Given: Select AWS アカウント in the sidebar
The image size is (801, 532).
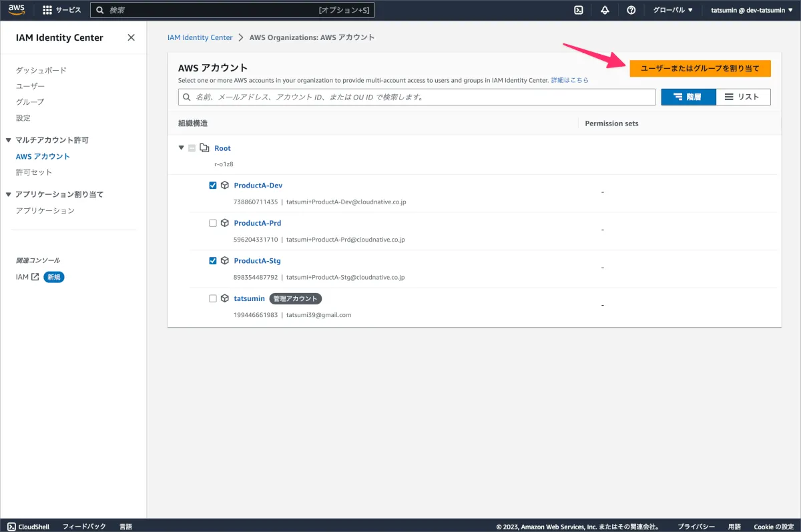Looking at the screenshot, I should [43, 156].
